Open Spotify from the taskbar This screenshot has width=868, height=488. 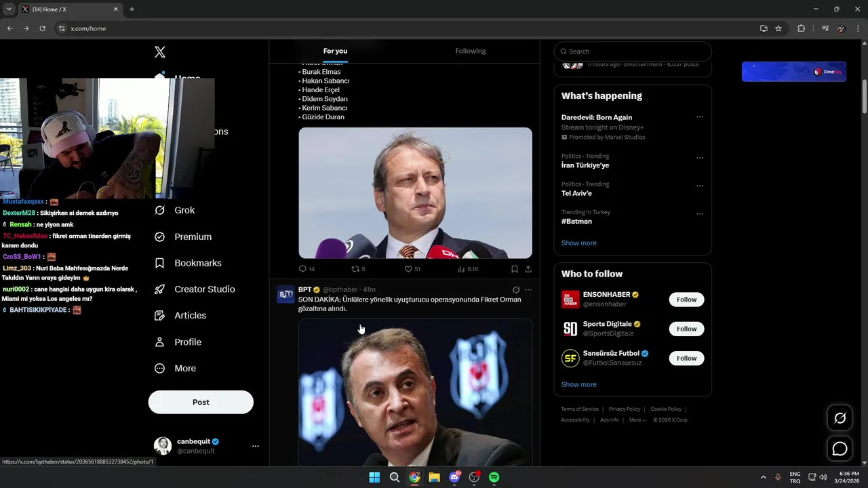[494, 477]
